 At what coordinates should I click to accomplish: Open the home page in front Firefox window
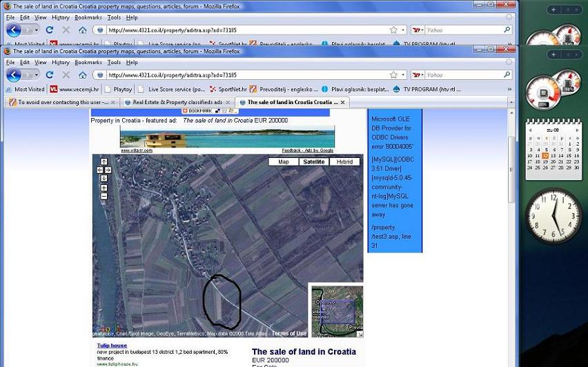click(83, 75)
